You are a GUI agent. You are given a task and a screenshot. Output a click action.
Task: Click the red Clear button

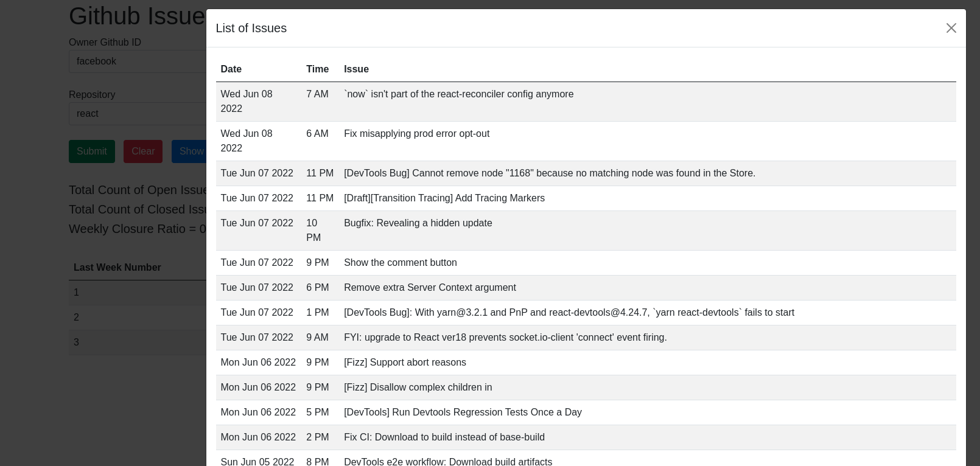[143, 151]
